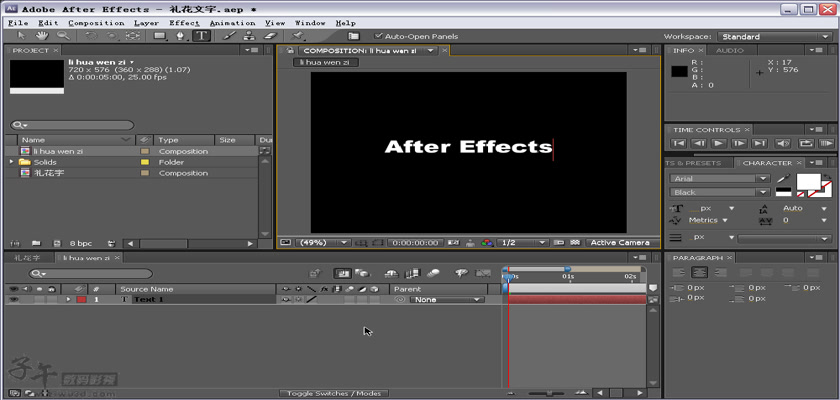
Task: Click the brainstorm icon in timeline
Action: pyautogui.click(x=461, y=274)
